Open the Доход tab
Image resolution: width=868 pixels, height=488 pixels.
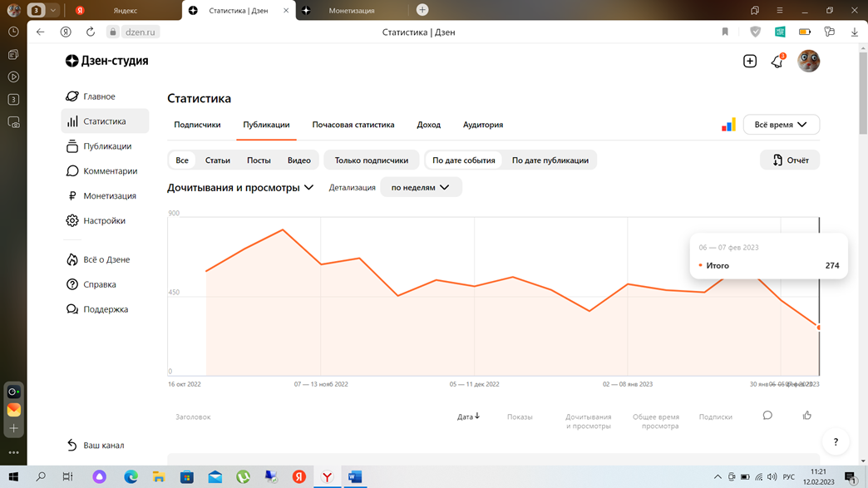point(428,125)
